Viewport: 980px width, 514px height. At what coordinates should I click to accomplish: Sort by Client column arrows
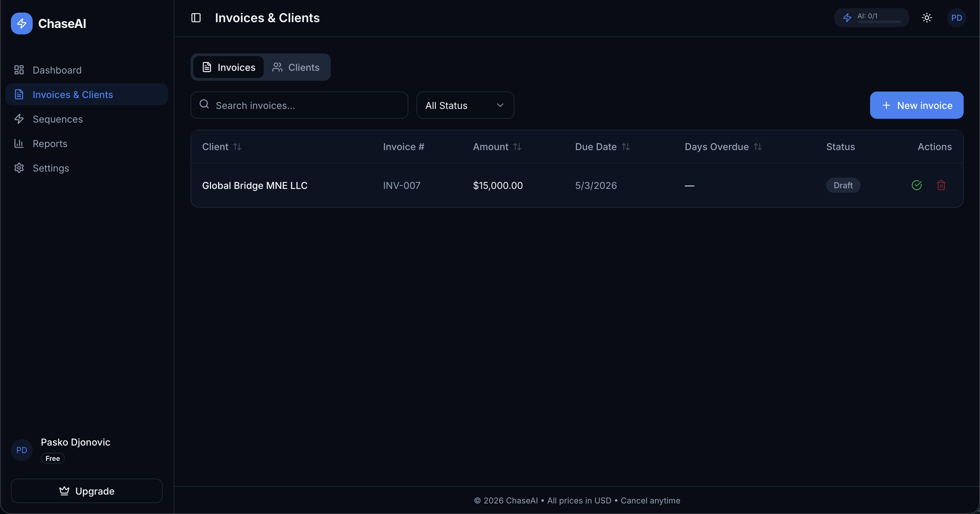click(238, 147)
